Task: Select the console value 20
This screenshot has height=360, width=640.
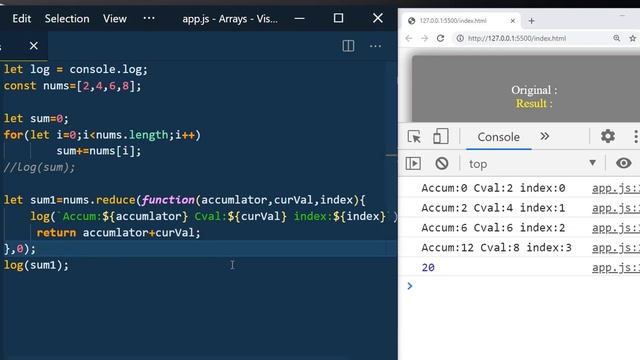Action: [428, 268]
